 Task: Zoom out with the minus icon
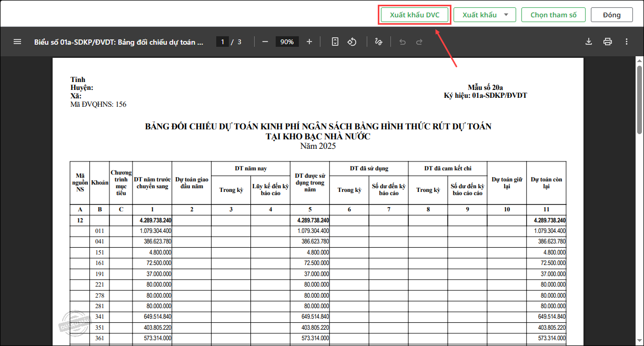(265, 42)
